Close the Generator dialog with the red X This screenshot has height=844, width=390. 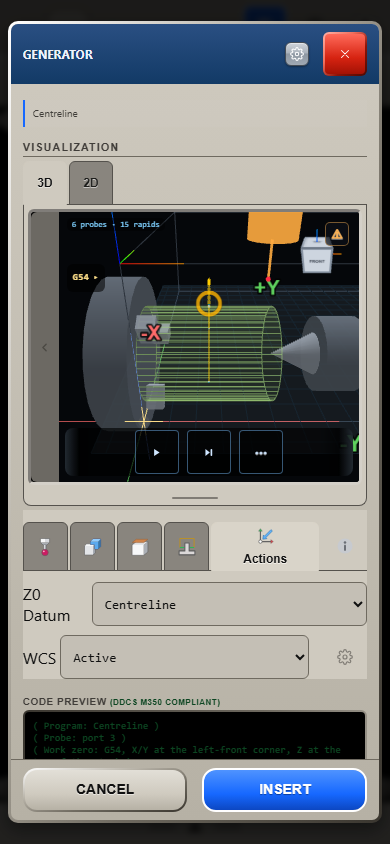pyautogui.click(x=345, y=54)
